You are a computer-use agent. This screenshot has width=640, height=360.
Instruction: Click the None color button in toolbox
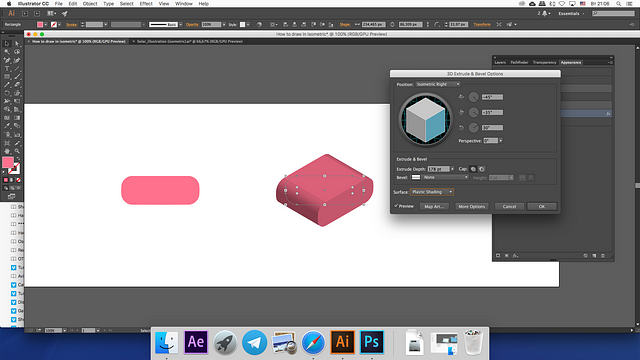coord(18,180)
